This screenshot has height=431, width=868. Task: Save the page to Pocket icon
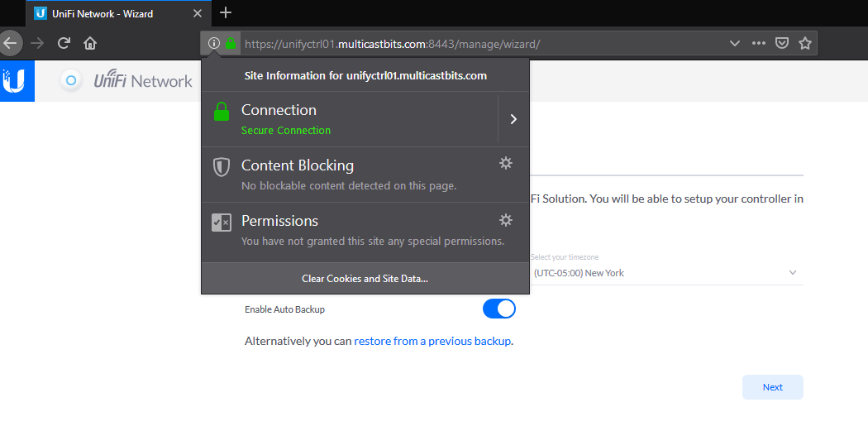782,43
